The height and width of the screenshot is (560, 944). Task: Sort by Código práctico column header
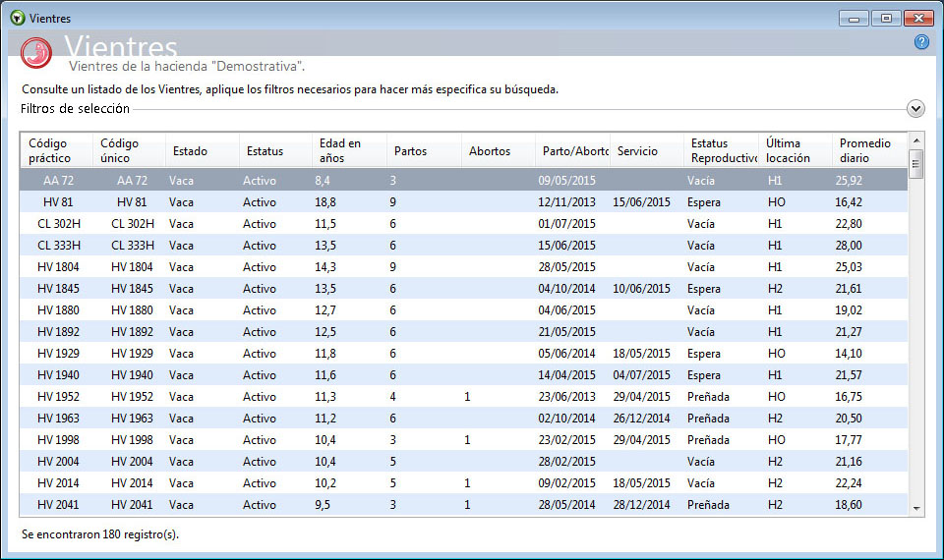pos(57,150)
